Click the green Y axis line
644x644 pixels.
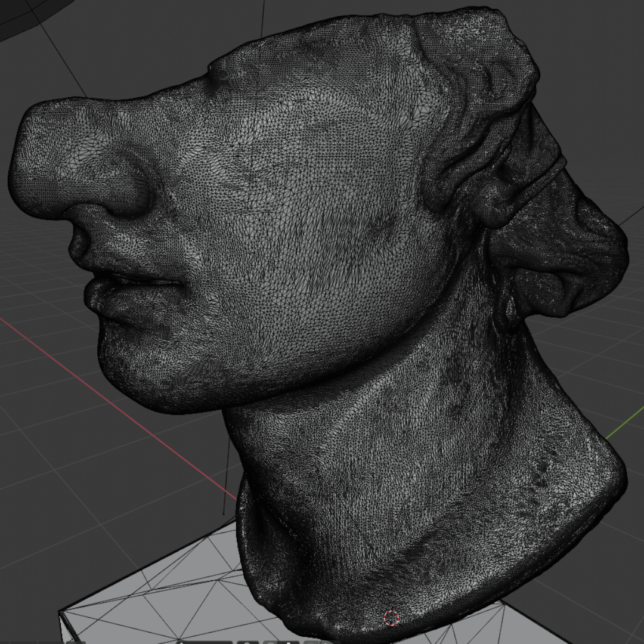tap(625, 425)
